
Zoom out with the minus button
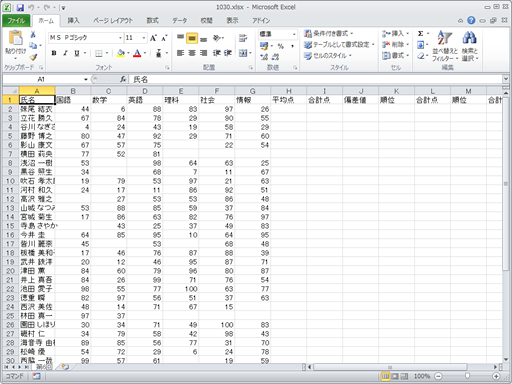(438, 376)
